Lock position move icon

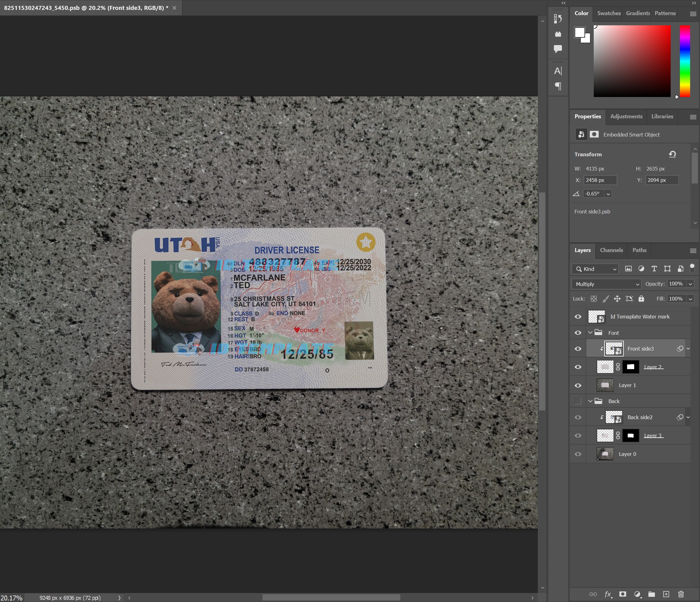click(x=617, y=299)
